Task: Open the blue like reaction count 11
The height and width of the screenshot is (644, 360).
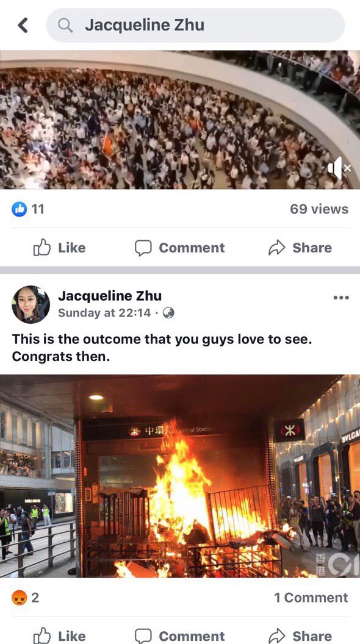Action: [x=27, y=209]
